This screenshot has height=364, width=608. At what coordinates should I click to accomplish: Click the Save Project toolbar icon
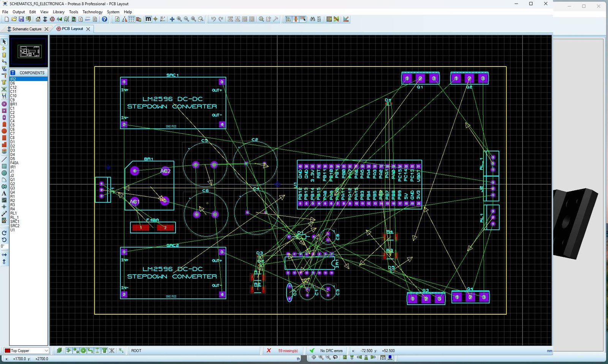pyautogui.click(x=21, y=19)
